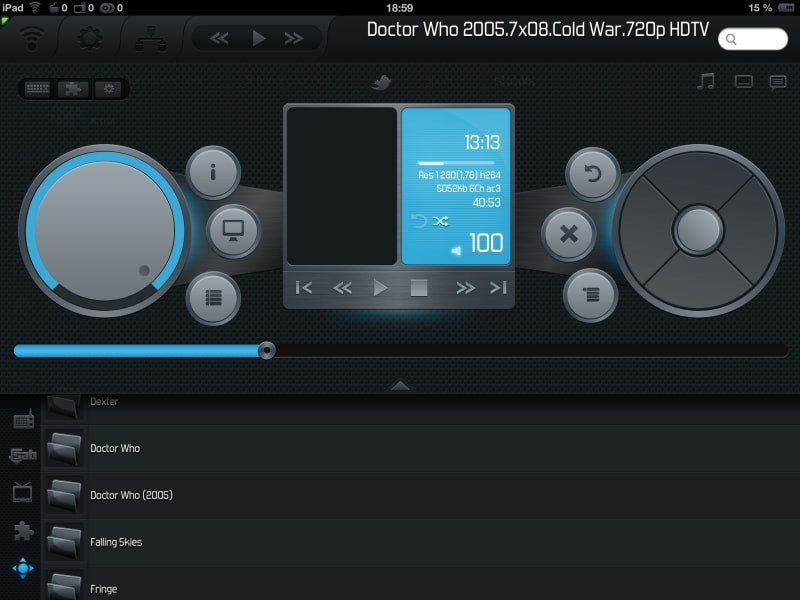Open the Doctor Who folder
Image resolution: width=800 pixels, height=600 pixels.
click(421, 448)
